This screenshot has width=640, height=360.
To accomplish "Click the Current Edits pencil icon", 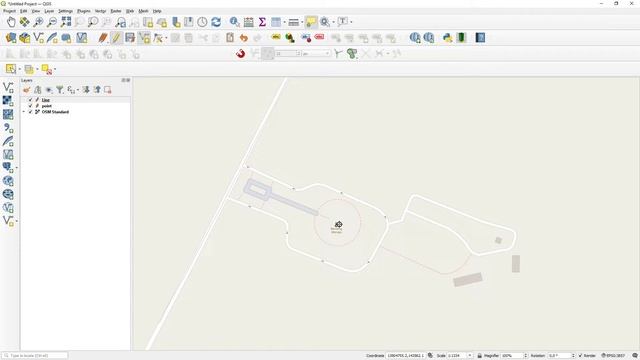I will pyautogui.click(x=103, y=38).
